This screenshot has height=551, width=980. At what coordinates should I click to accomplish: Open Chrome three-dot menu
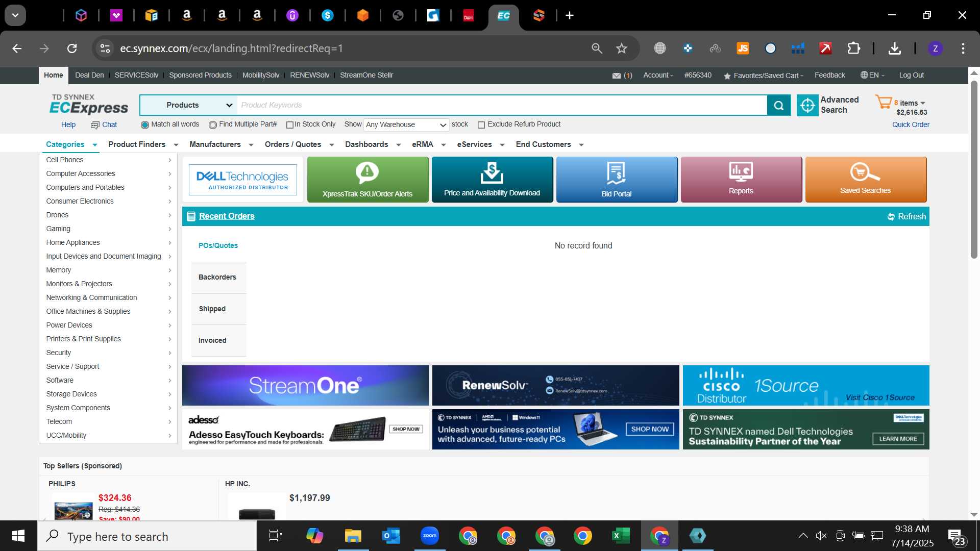point(963,48)
